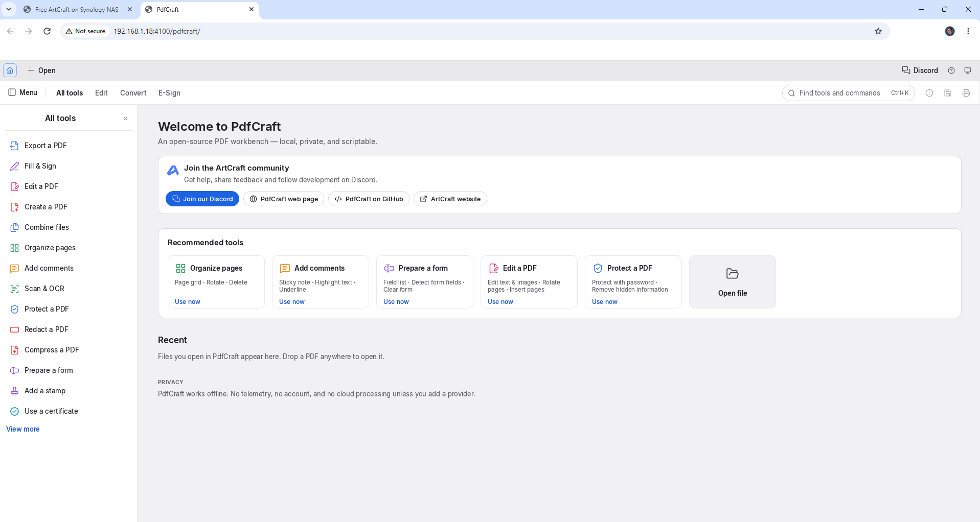Open the PdfCraft on GitHub link
980x522 pixels.
tap(369, 199)
